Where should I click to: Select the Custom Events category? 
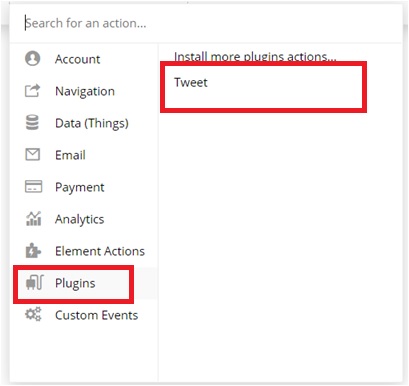coord(96,315)
